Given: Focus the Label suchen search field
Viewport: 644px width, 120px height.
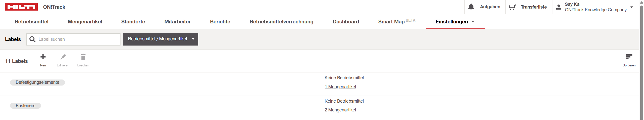Looking at the screenshot, I should pyautogui.click(x=73, y=39).
